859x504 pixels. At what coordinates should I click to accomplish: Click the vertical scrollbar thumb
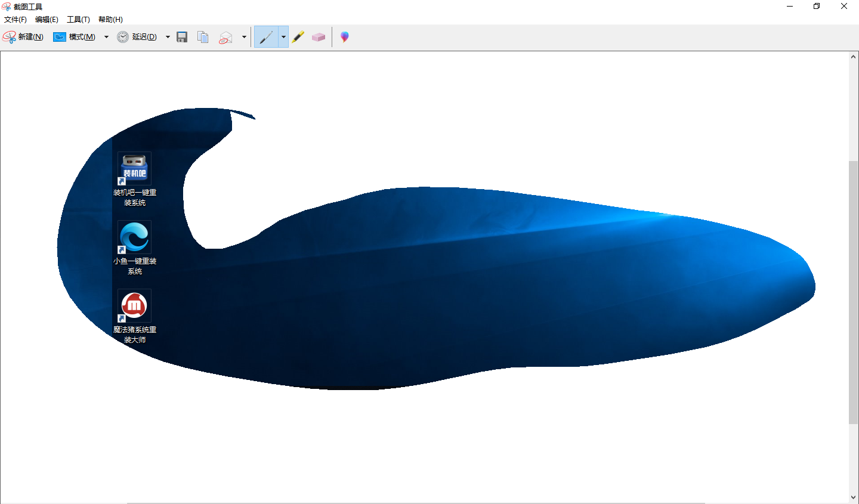854,292
